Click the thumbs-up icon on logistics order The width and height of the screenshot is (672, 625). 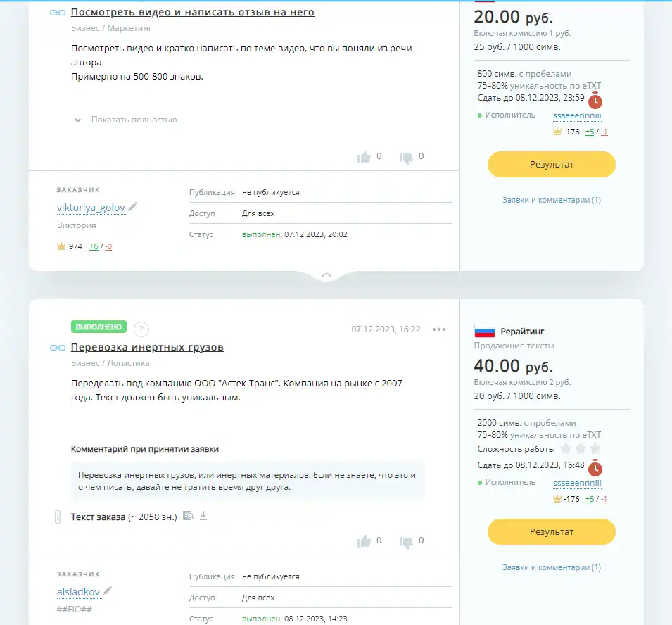[x=364, y=541]
